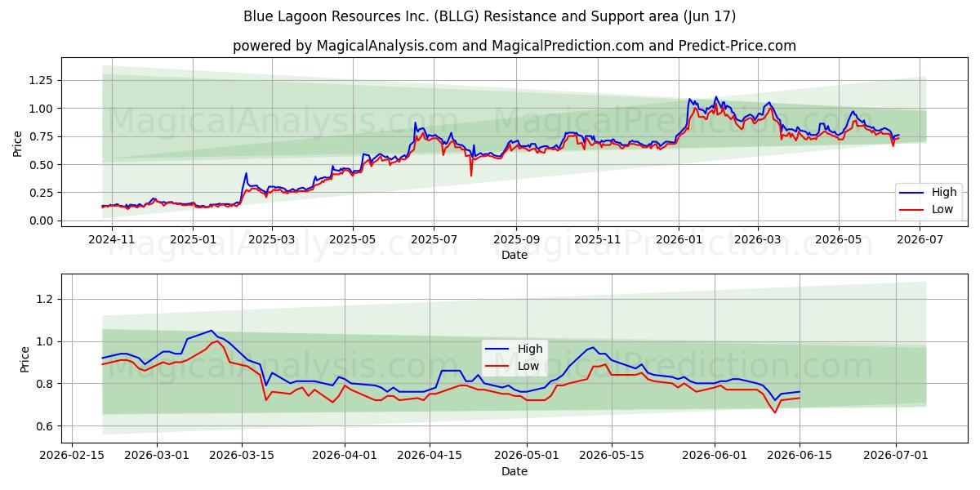The width and height of the screenshot is (980, 490).
Task: Click the '2026-07' date tick on upper chart
Action: (919, 240)
